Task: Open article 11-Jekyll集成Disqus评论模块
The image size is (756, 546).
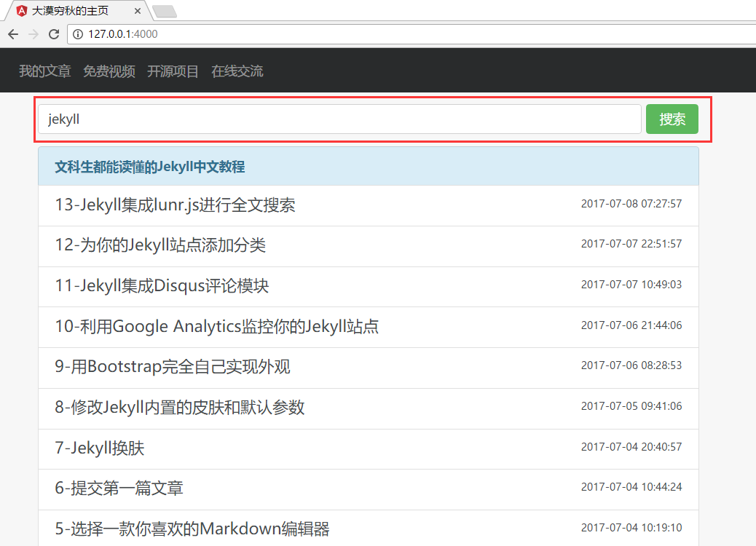Action: 162,286
